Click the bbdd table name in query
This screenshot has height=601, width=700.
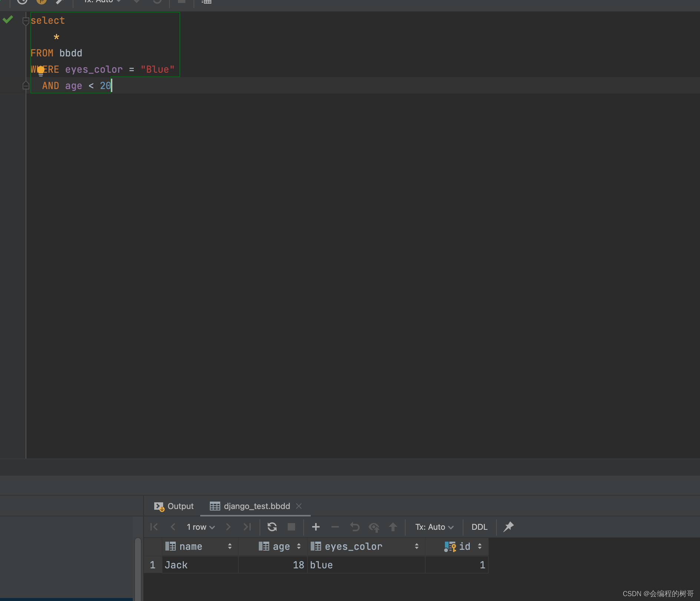71,53
